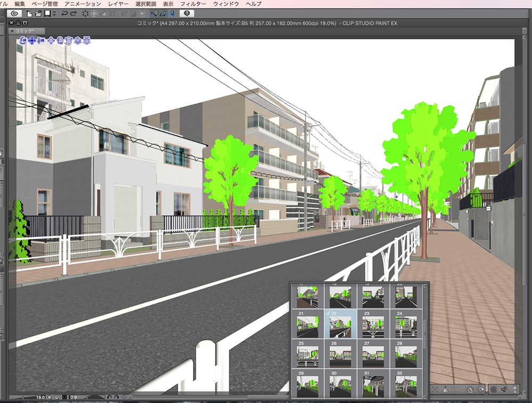Click the zoom level up stepper arrow

56,397
